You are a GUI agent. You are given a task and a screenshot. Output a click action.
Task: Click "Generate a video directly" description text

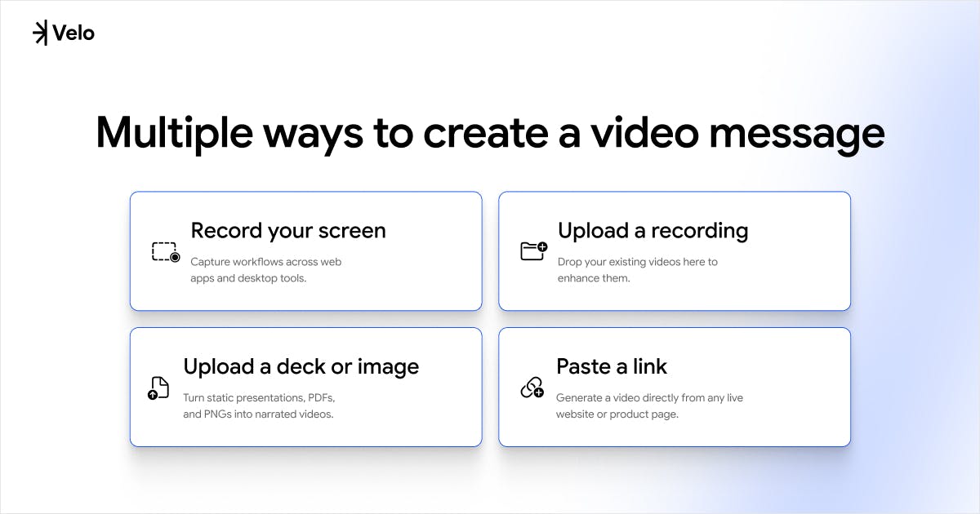(650, 405)
